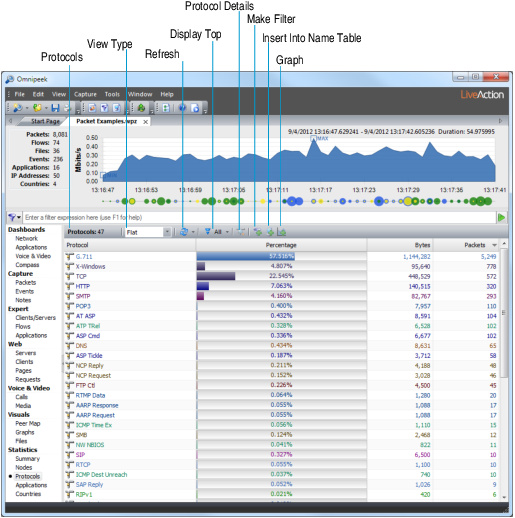Click the green globe toolbar icon
The image size is (515, 518).
click(141, 108)
